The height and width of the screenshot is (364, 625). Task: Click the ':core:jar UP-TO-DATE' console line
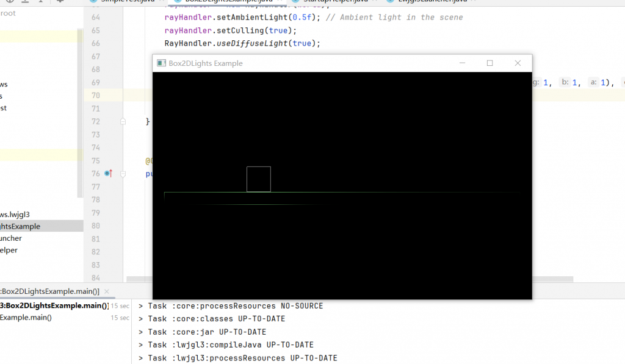pyautogui.click(x=207, y=332)
